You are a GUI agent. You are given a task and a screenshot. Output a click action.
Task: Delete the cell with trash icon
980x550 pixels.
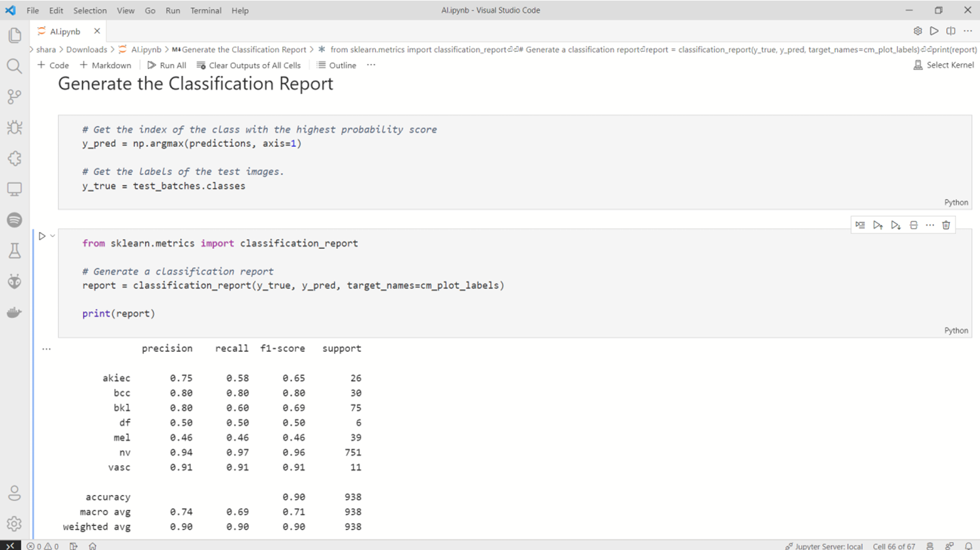coord(946,225)
